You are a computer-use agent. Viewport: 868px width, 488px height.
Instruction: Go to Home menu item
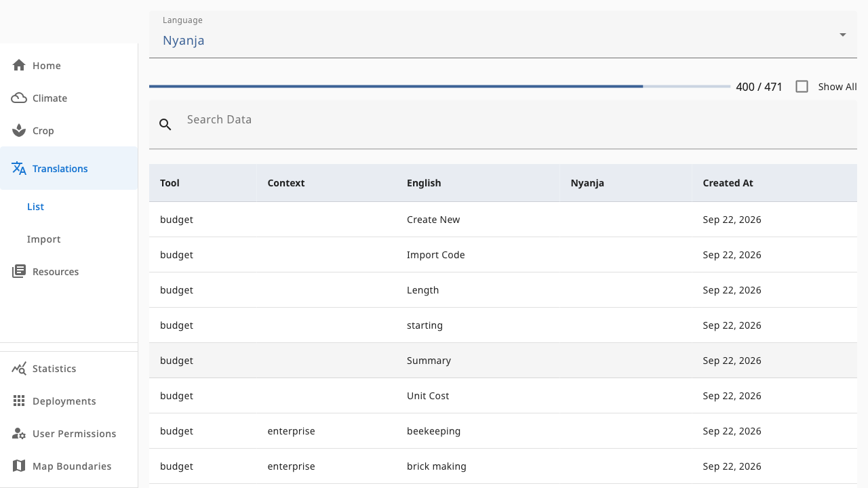coord(69,65)
